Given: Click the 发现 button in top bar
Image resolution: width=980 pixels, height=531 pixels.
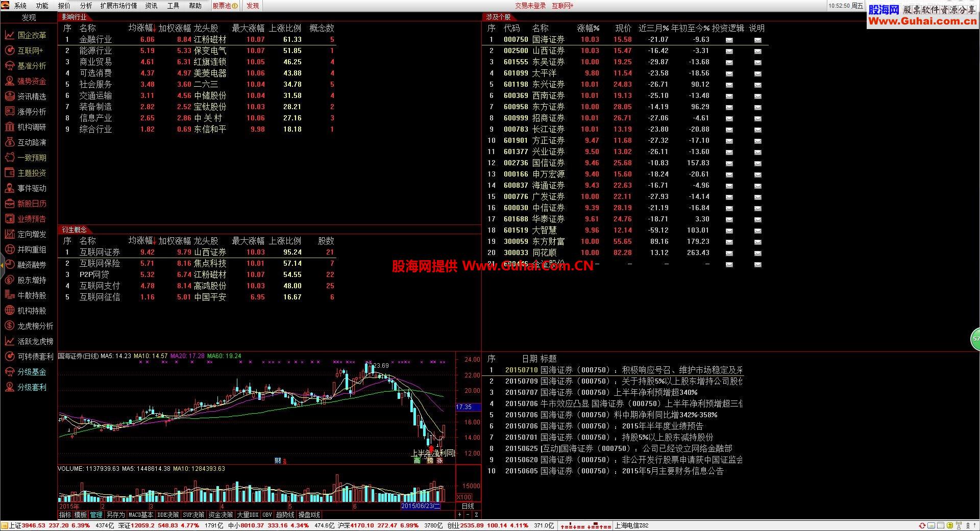Looking at the screenshot, I should (253, 6).
